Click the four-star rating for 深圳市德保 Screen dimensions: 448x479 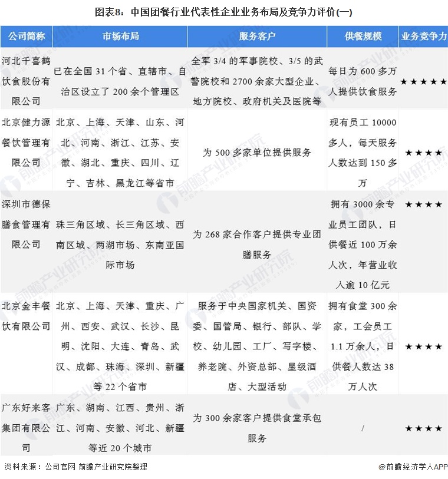point(424,204)
